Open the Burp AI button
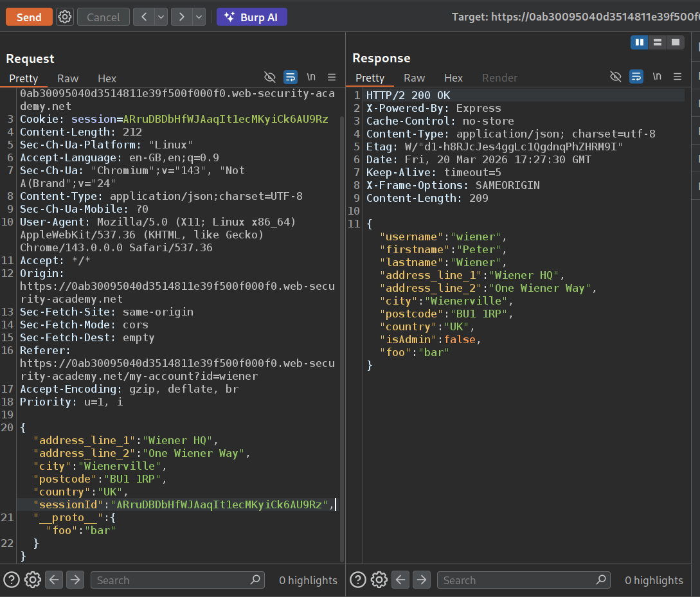The width and height of the screenshot is (700, 597). 252,17
